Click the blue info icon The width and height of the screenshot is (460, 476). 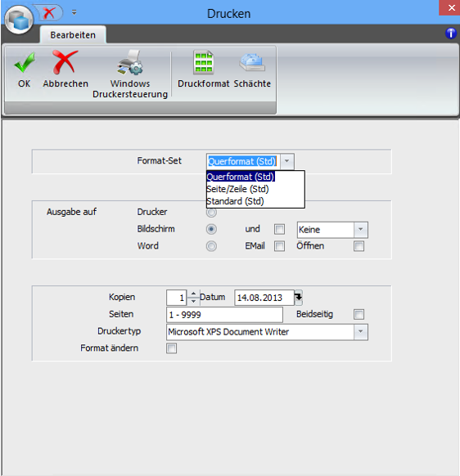451,34
